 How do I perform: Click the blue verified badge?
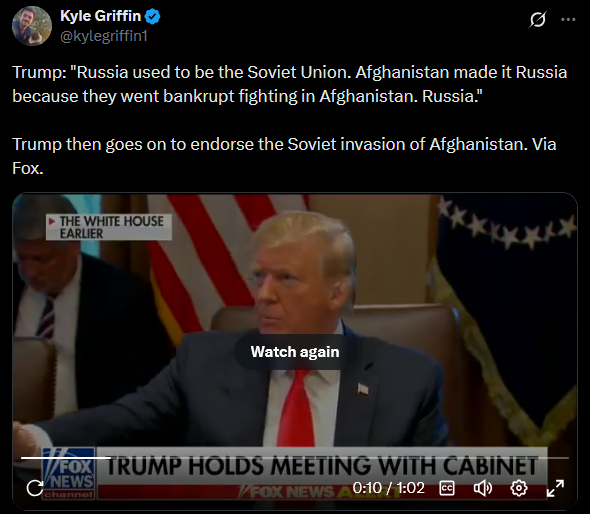(x=152, y=17)
